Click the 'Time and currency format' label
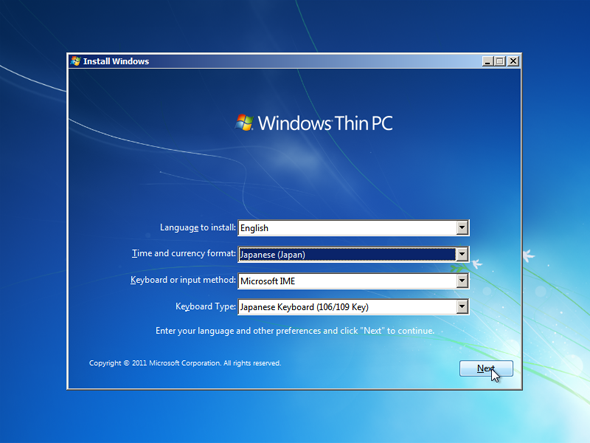The image size is (590, 443). point(184,253)
